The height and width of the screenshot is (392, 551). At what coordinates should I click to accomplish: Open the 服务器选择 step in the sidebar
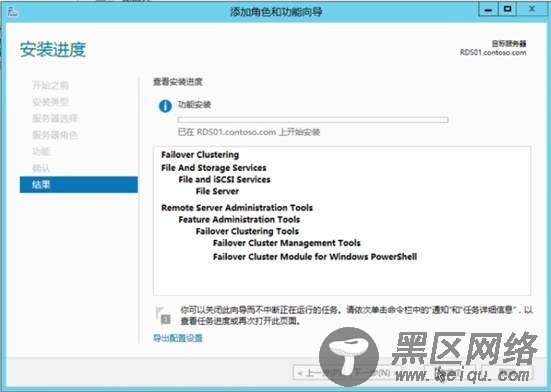(x=55, y=118)
